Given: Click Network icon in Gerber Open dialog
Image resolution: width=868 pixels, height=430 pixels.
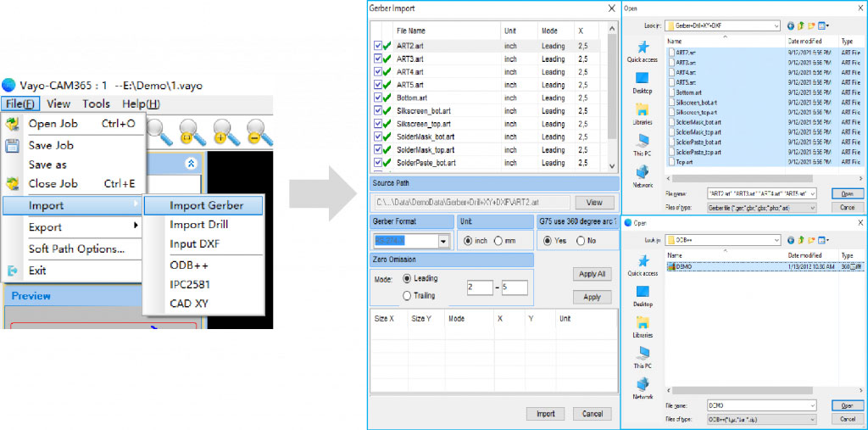Looking at the screenshot, I should coord(642,176).
